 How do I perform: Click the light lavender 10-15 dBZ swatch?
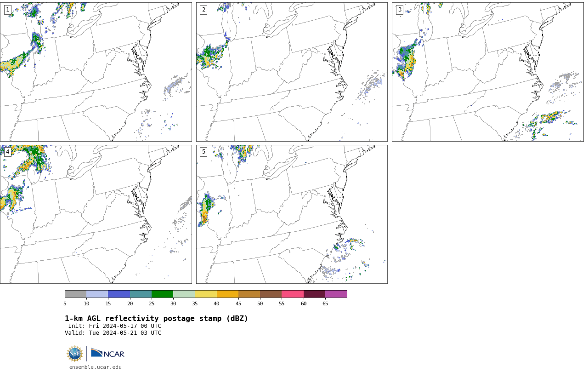97,294
